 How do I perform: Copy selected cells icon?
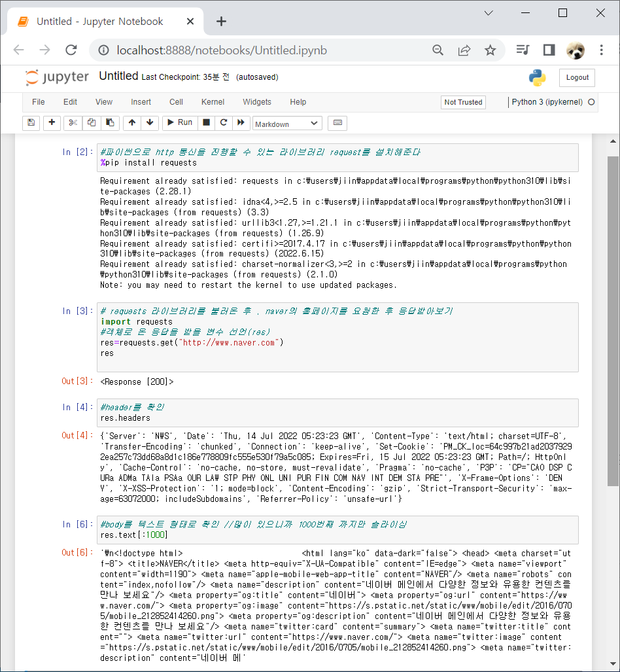[x=92, y=123]
